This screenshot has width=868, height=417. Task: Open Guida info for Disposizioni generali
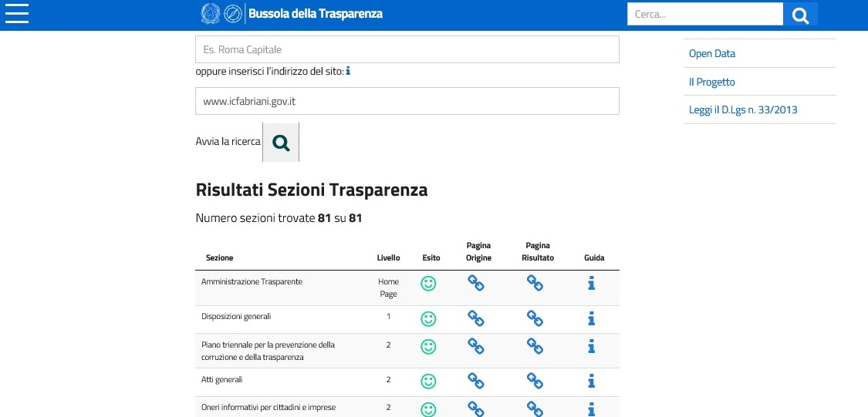click(591, 318)
